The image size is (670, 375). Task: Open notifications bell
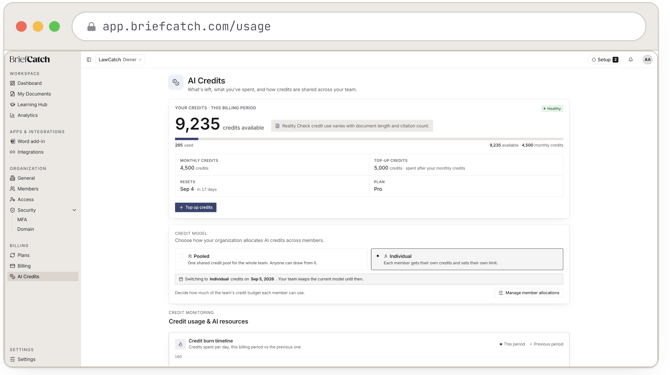point(631,60)
